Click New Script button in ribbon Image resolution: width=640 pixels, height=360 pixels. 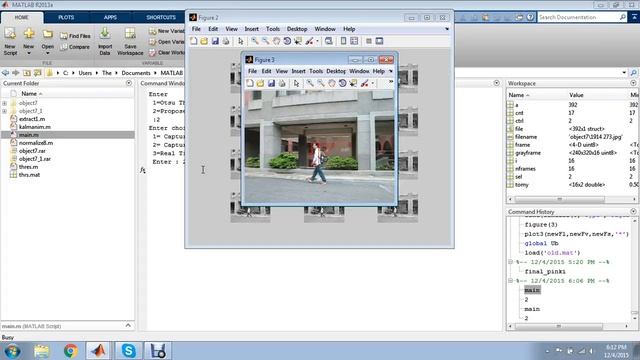pyautogui.click(x=10, y=41)
